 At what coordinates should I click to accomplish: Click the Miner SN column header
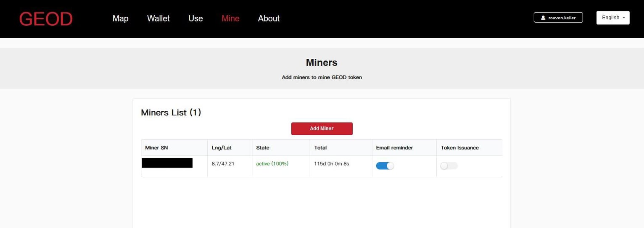(156, 148)
